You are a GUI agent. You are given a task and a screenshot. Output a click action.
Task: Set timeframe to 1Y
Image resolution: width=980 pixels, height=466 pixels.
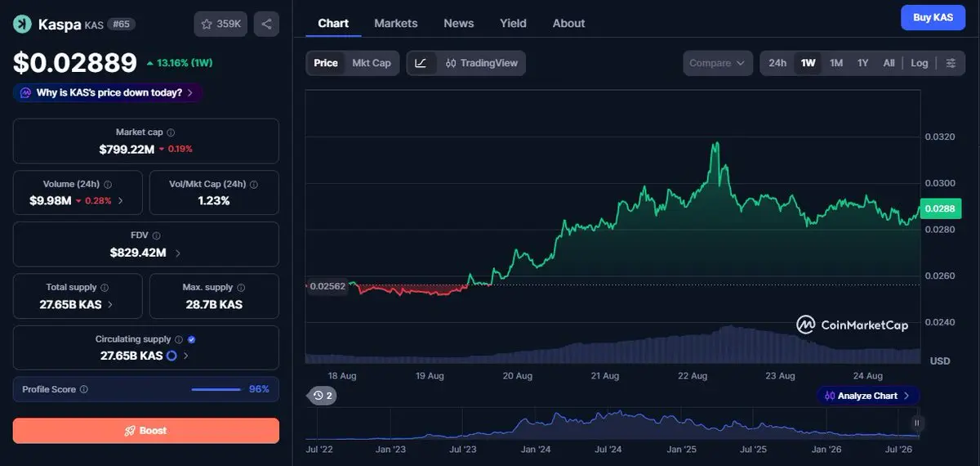(862, 63)
